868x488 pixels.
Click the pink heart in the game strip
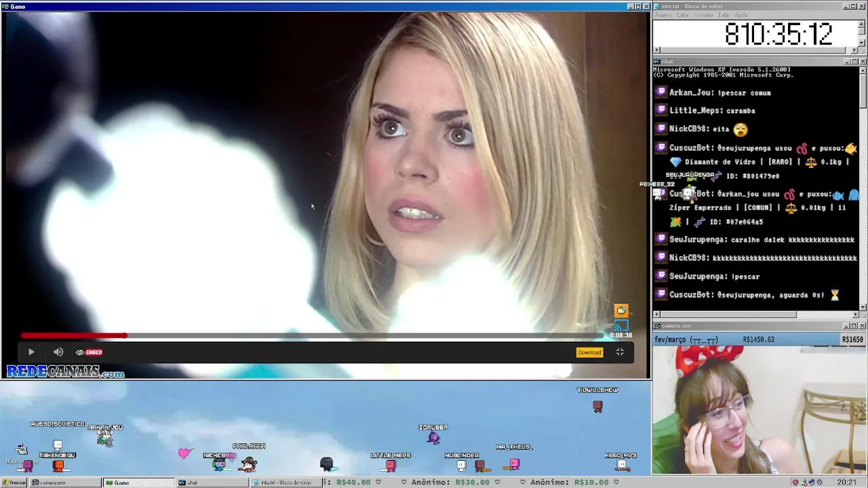(x=184, y=453)
